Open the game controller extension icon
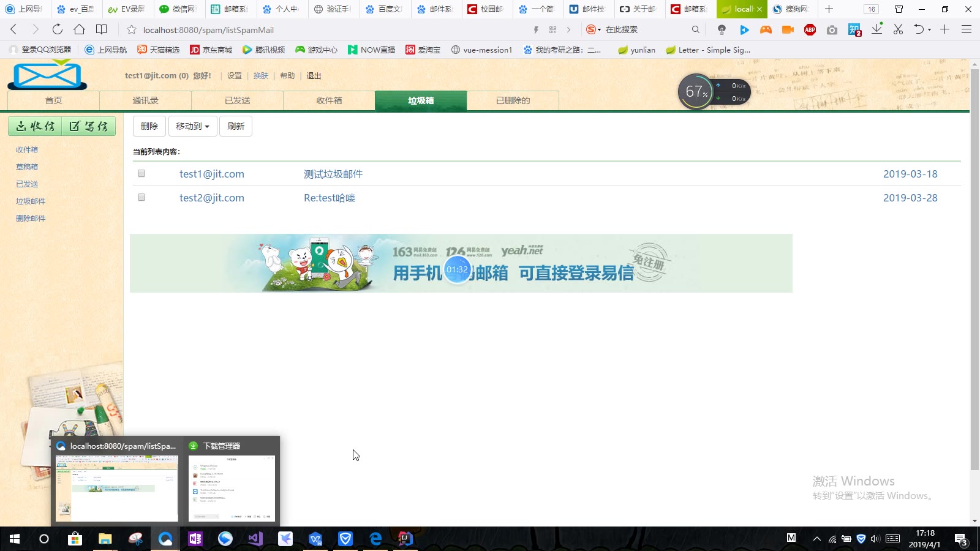The width and height of the screenshot is (980, 551). tap(766, 29)
